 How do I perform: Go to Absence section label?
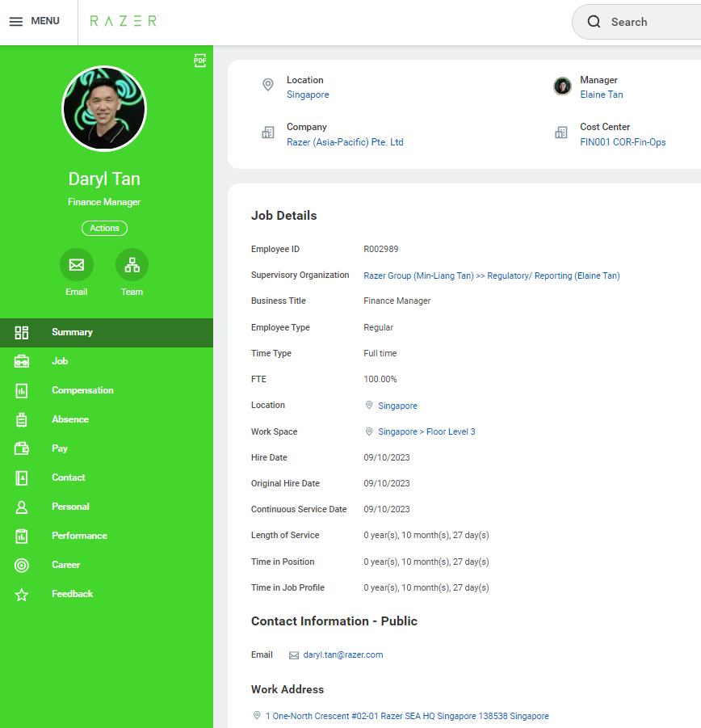point(70,419)
